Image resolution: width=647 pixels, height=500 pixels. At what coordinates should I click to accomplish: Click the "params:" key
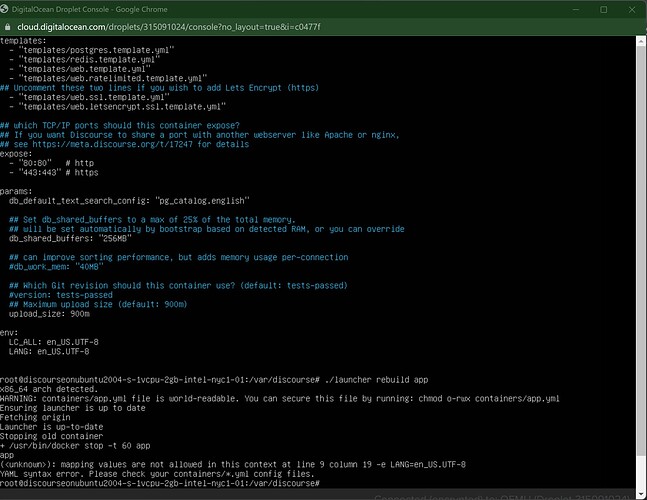16,191
